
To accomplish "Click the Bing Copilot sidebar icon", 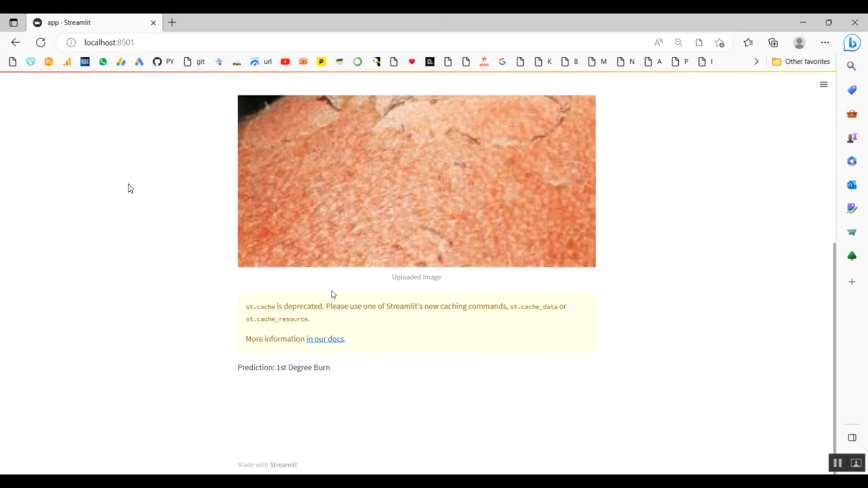I will click(852, 43).
